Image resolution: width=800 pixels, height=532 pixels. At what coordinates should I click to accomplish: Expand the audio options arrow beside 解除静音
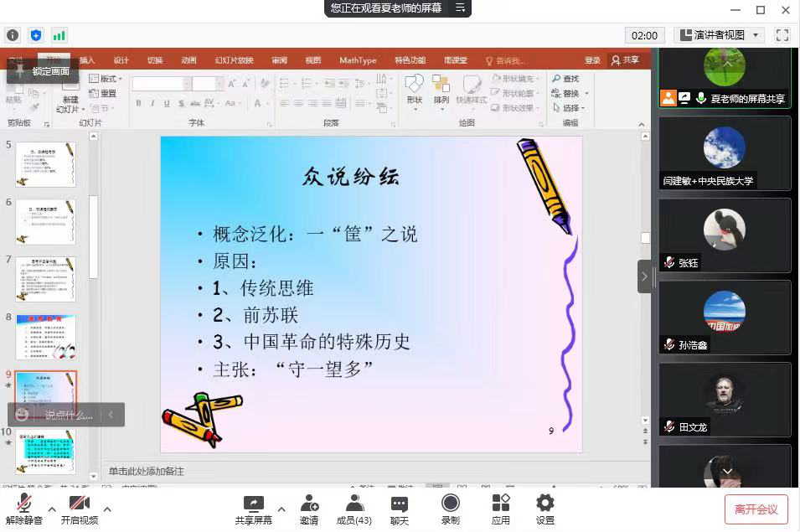52,508
